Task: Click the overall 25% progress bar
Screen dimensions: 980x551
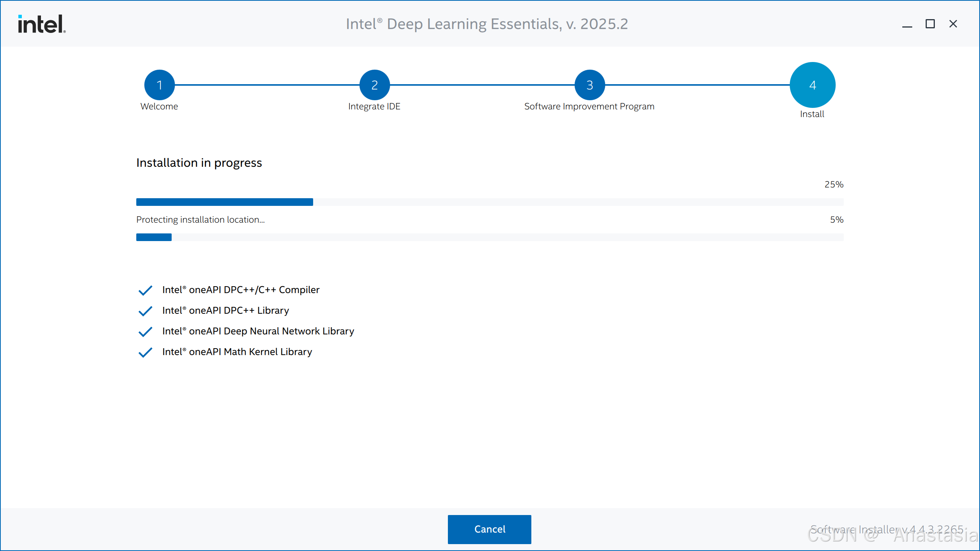Action: (x=490, y=202)
